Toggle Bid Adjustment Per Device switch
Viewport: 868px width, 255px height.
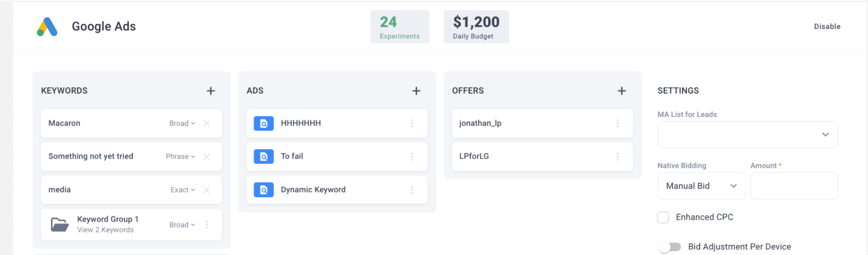(670, 247)
